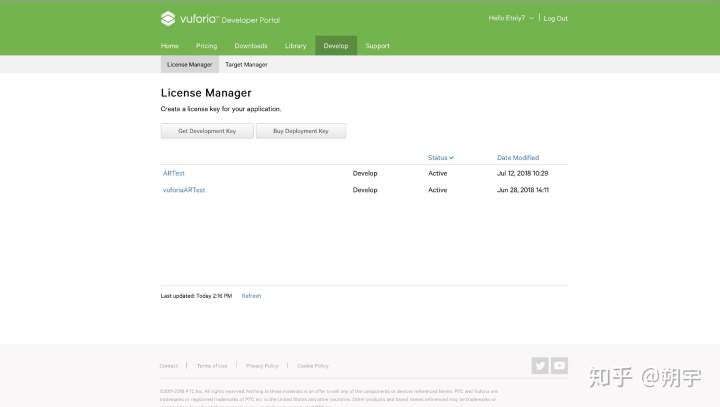
Task: Open the Privacy Policy footer link
Action: click(262, 366)
